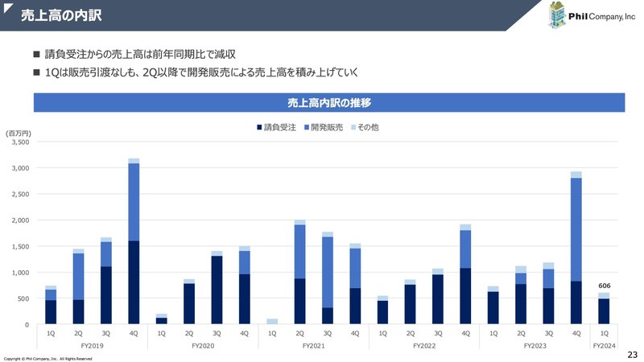The height and width of the screenshot is (362, 644).
Task: Click the その他 light blue legend swatch
Action: [353, 127]
